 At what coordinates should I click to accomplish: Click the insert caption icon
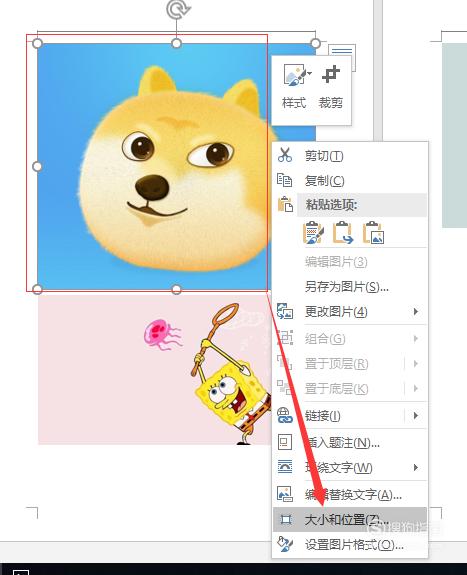tap(285, 442)
